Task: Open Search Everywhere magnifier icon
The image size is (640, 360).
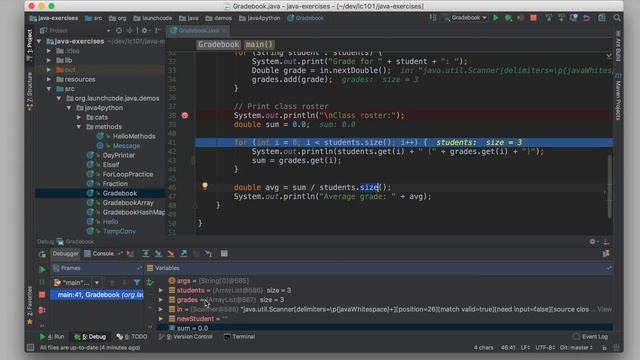Action: pos(617,18)
